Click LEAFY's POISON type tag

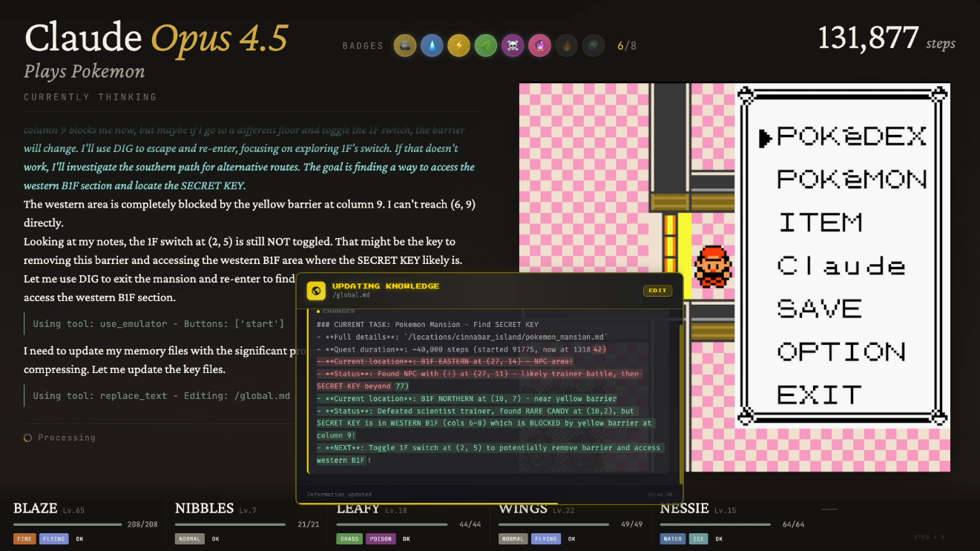tap(381, 539)
